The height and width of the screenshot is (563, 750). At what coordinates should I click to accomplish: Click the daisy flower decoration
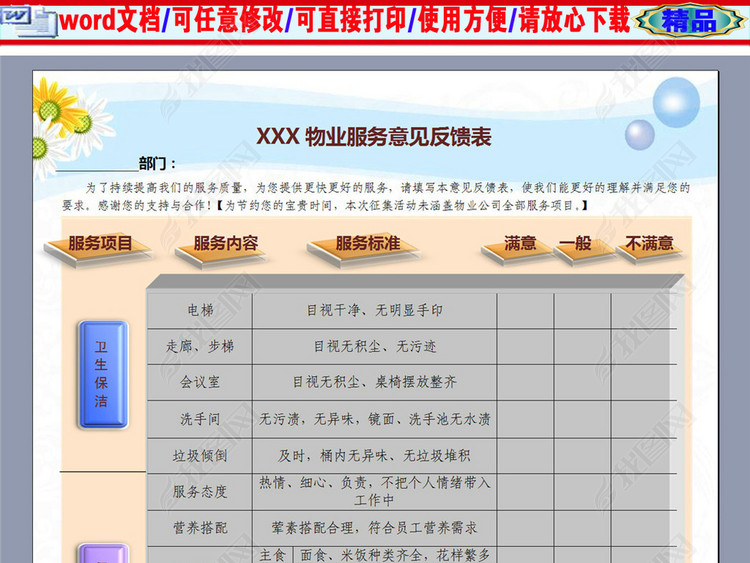click(x=62, y=120)
